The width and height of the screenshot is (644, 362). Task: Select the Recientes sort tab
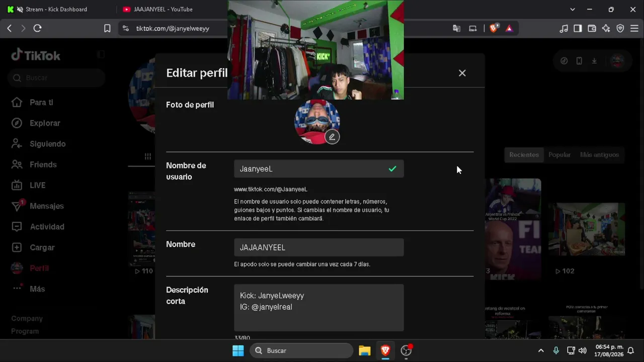point(524,155)
